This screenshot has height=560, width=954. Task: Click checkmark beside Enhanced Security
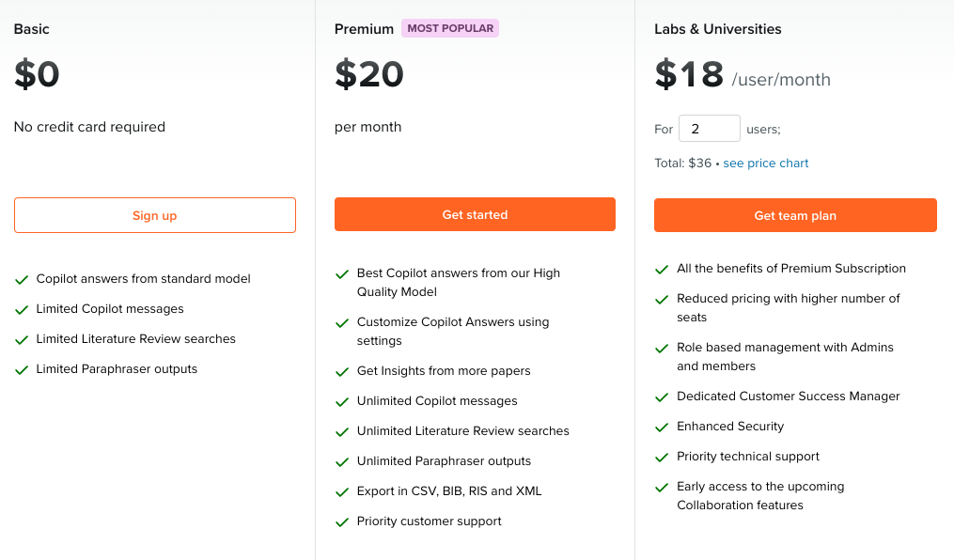(662, 428)
